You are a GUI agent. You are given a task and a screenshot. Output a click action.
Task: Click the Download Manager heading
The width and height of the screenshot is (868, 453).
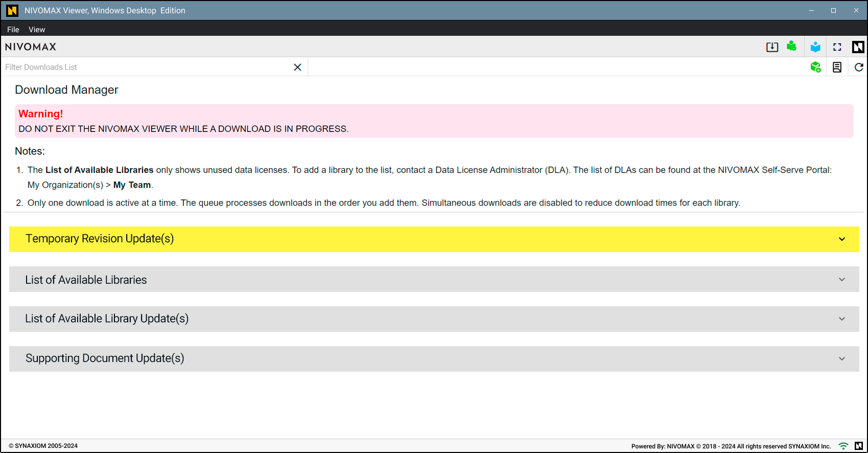coord(66,90)
